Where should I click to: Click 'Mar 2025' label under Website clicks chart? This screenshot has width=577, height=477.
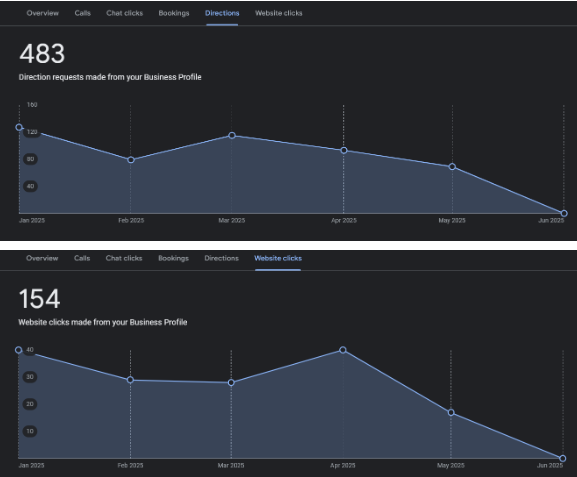tap(231, 466)
